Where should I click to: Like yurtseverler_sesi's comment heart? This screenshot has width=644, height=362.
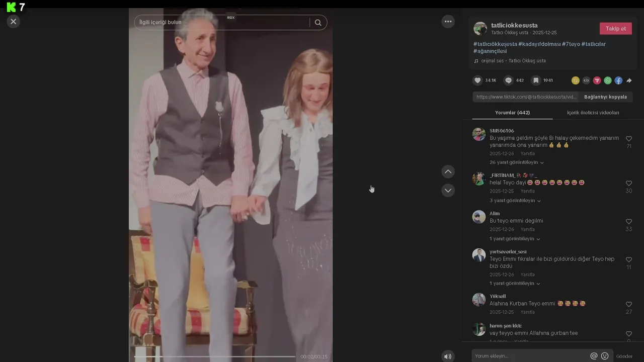[629, 260]
